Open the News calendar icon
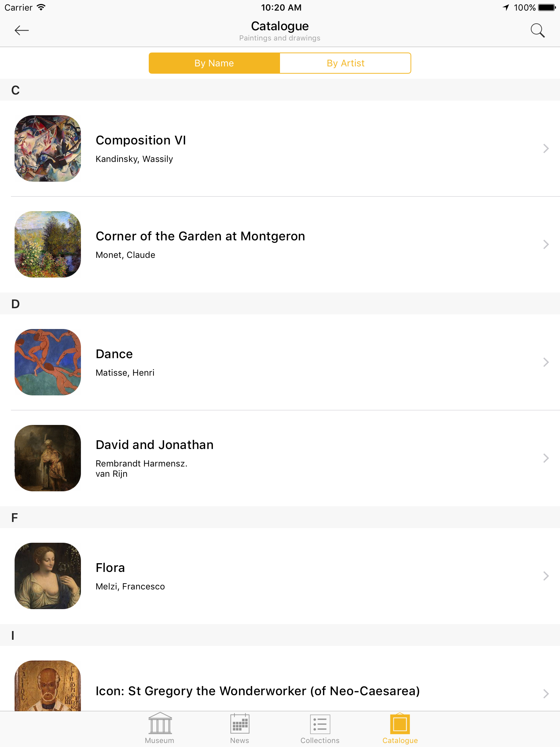This screenshot has width=560, height=747. pos(240,724)
